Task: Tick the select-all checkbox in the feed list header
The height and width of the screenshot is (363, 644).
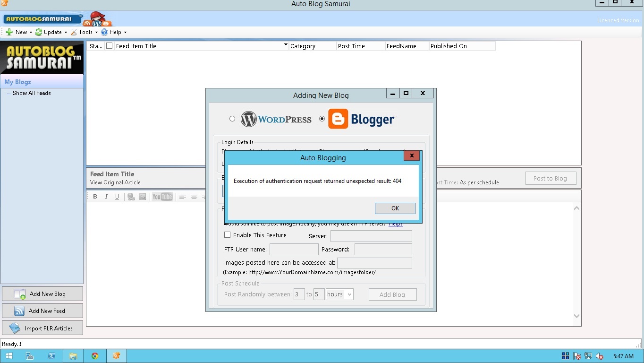Action: [x=110, y=46]
